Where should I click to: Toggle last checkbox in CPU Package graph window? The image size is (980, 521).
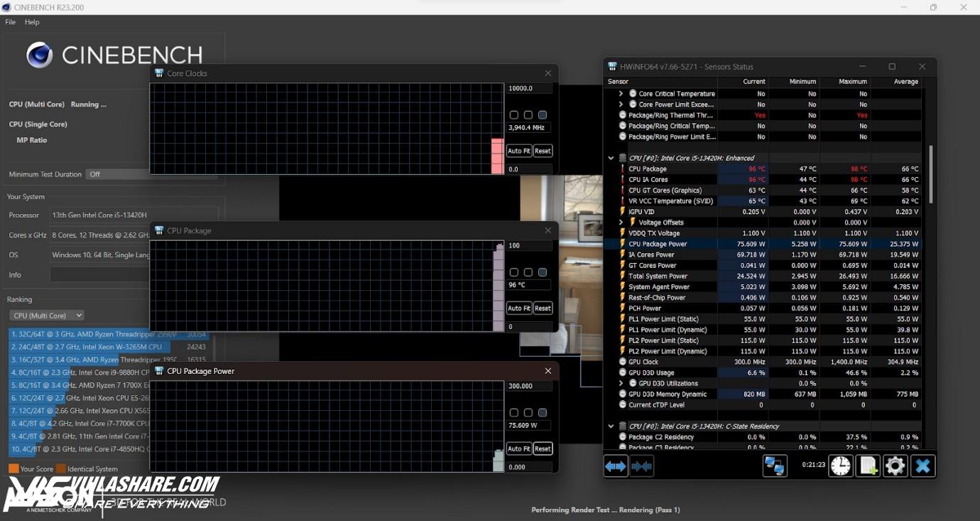(x=543, y=272)
